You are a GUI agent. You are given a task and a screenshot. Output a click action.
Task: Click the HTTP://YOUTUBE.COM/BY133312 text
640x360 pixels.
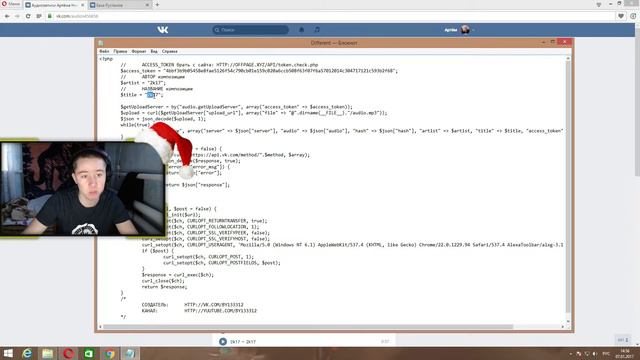click(221, 311)
